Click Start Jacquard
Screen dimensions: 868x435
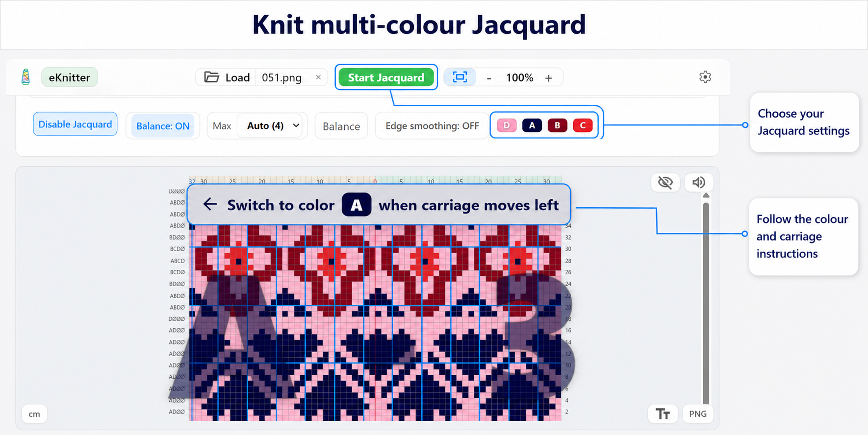click(386, 77)
